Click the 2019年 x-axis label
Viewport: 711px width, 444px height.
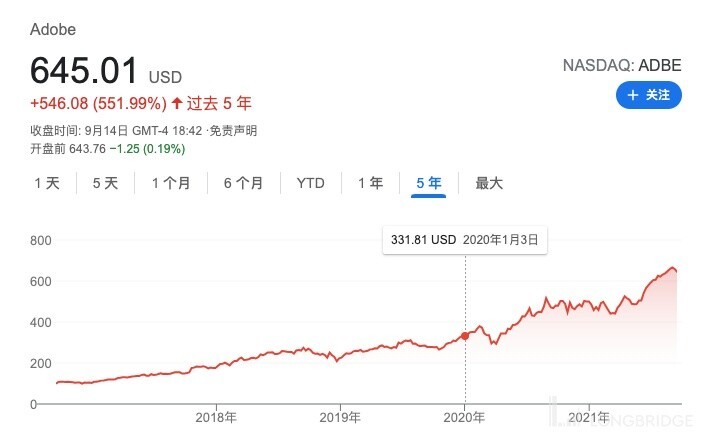340,418
